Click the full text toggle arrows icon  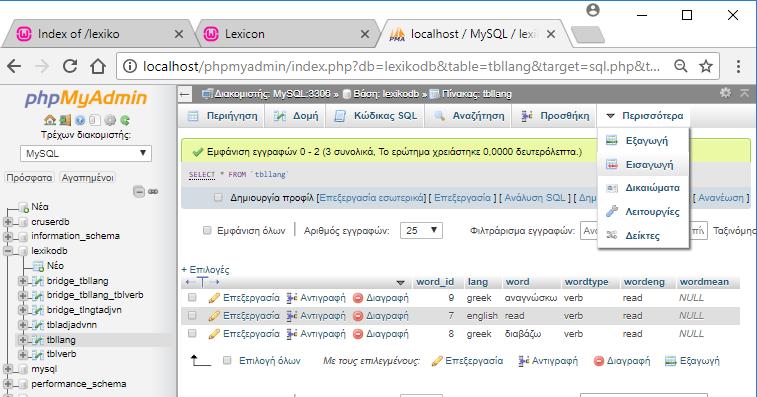(x=203, y=282)
